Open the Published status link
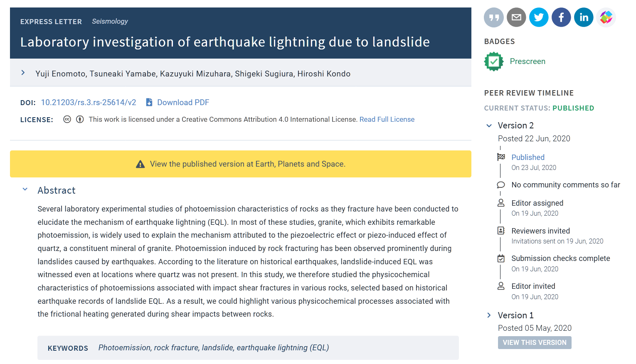 tap(528, 157)
